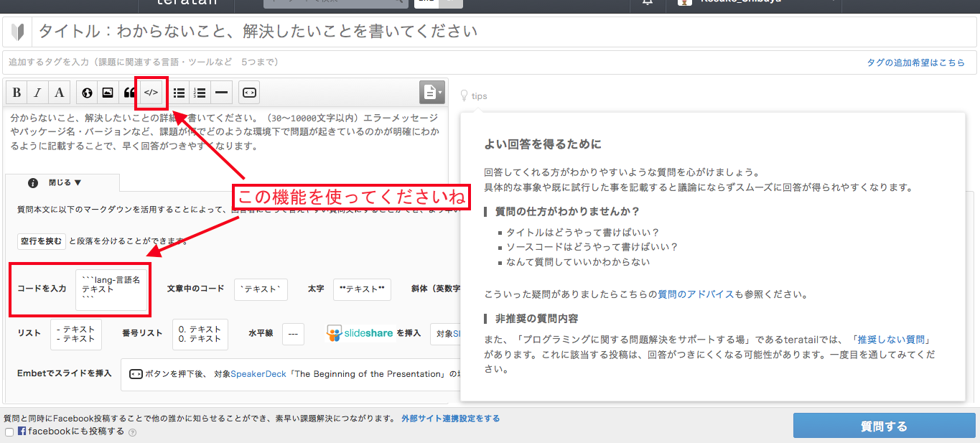
Task: Add a blockquote with the quote icon
Action: (129, 93)
